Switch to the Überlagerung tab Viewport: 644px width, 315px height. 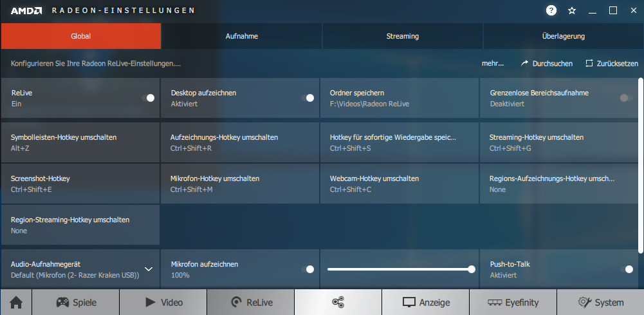click(x=563, y=36)
